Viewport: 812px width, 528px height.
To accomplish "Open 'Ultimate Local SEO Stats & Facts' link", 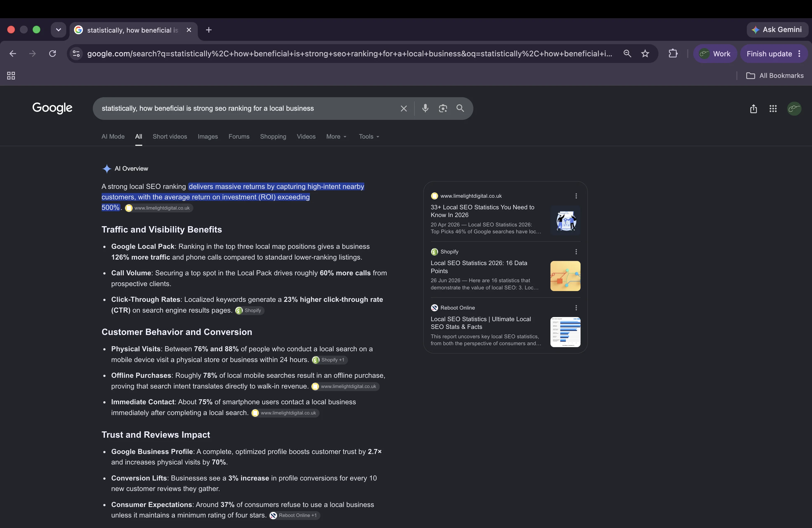I will click(x=481, y=323).
